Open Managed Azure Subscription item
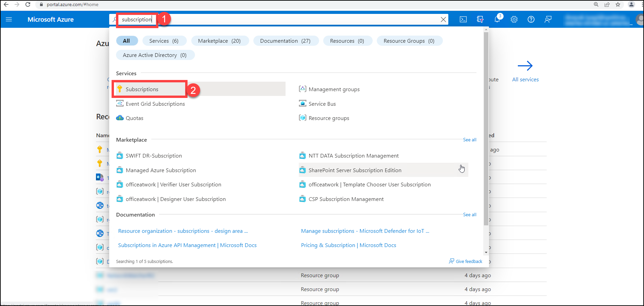Viewport: 644px width, 306px height. 161,170
